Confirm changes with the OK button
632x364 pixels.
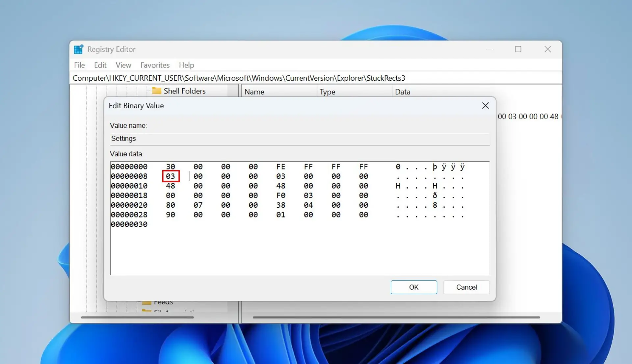click(414, 287)
